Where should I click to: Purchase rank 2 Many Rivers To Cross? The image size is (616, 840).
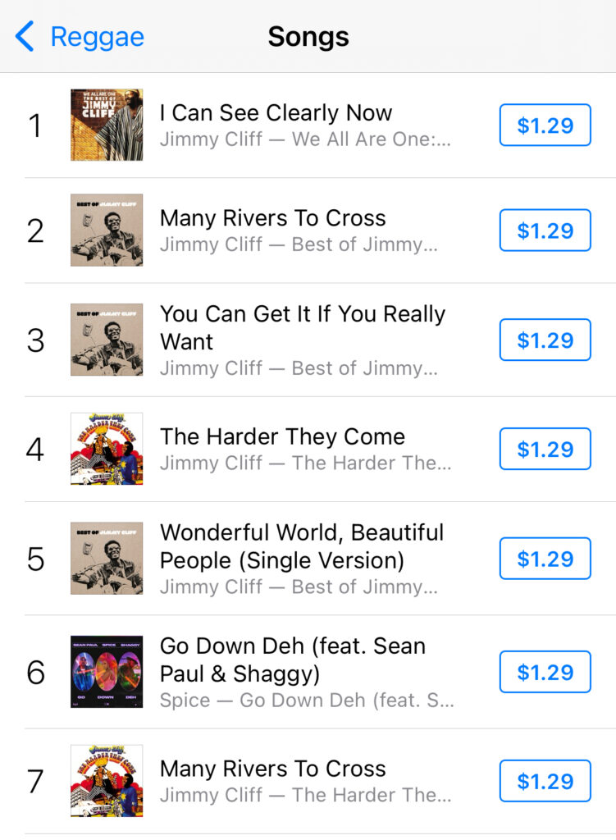click(545, 231)
